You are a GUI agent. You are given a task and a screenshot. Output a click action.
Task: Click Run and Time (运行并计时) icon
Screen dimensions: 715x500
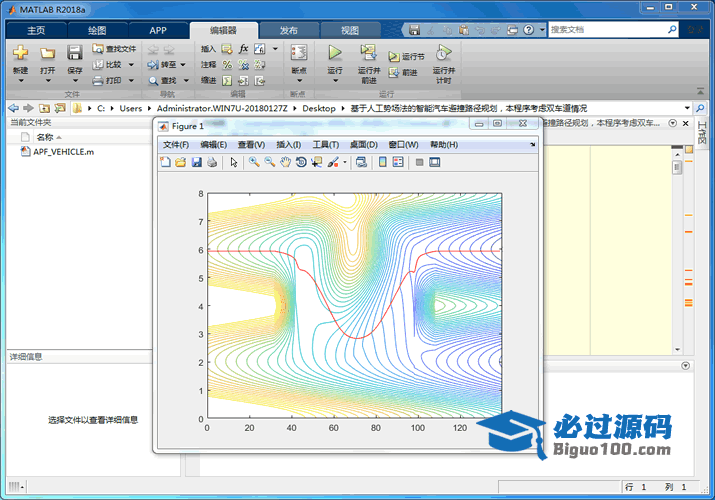pos(443,53)
